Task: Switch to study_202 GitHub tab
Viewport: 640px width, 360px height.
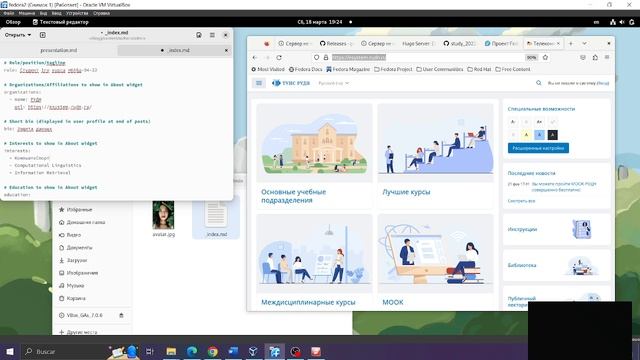Action: (460, 43)
